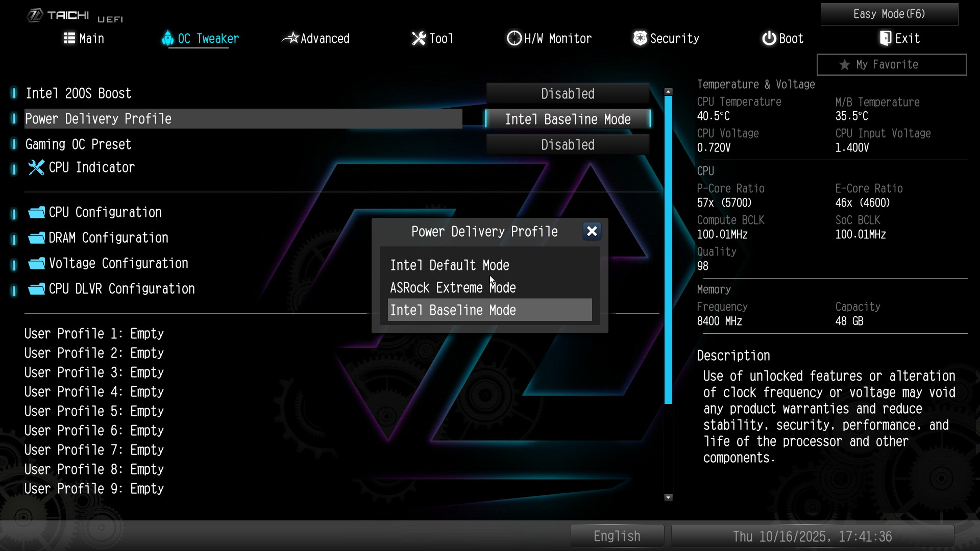Click the Security shield icon
Screen dimensions: 980x551
(640, 38)
